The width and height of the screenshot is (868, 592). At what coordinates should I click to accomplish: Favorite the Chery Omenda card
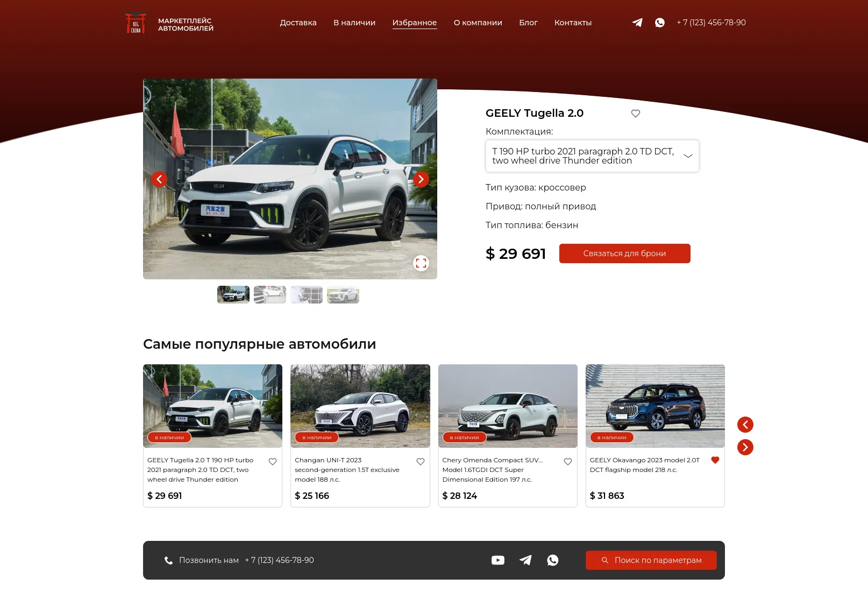pyautogui.click(x=568, y=462)
